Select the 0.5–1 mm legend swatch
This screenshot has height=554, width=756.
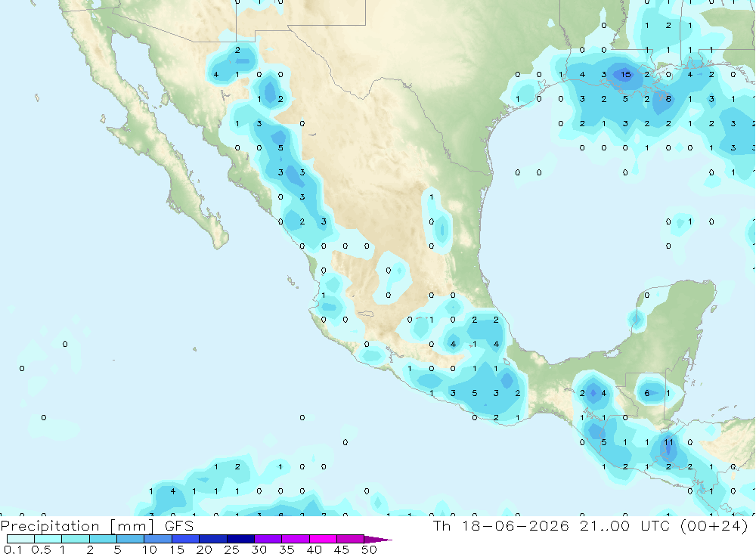click(48, 539)
